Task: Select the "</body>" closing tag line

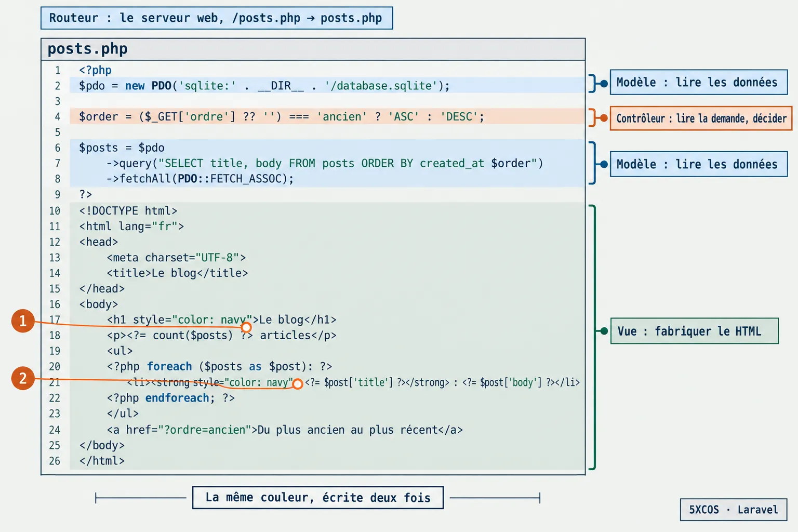Action: point(102,446)
